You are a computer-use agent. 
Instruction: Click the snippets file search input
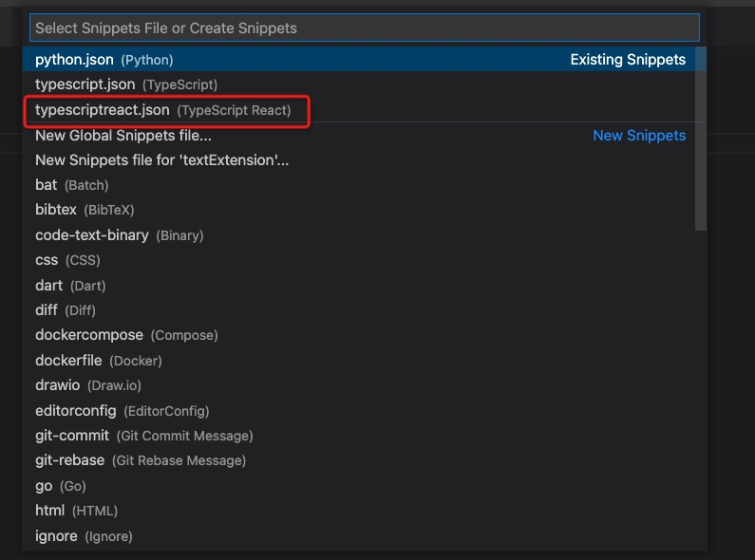tap(364, 28)
